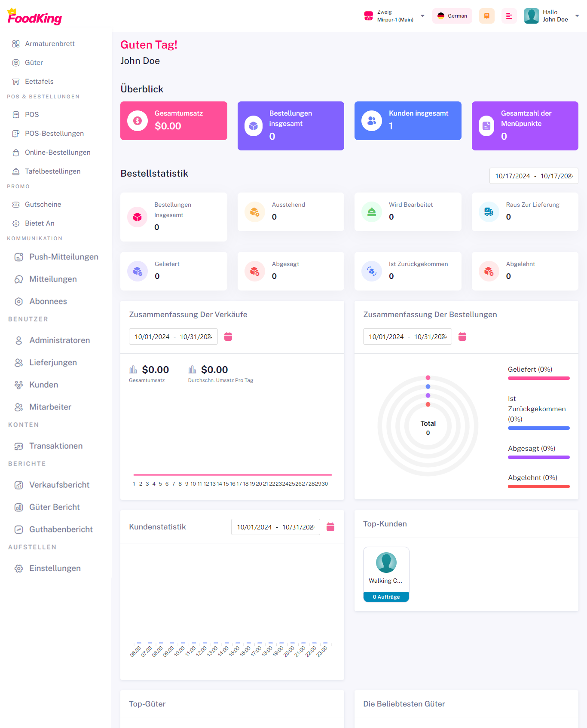The image size is (587, 728).
Task: Open the German language selector
Action: 452,16
